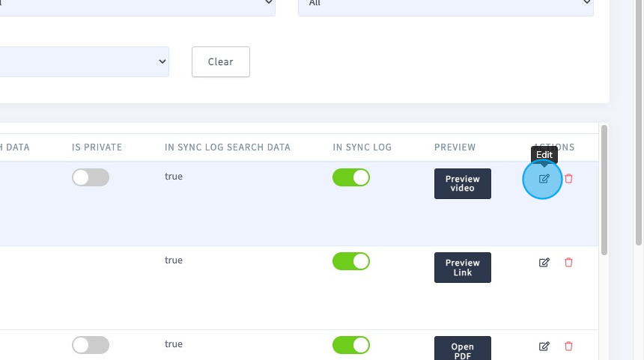Expand the dropdown left of Clear button
Image resolution: width=644 pixels, height=360 pixels.
click(x=84, y=61)
